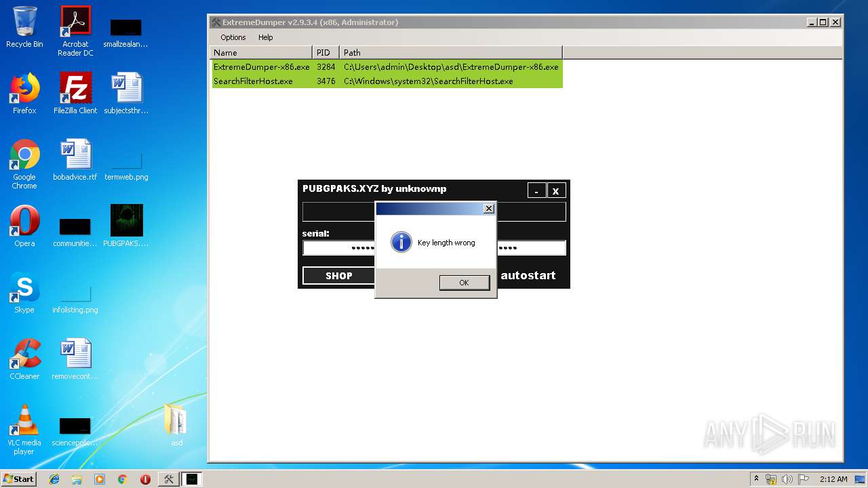Minimize the PUBGPAKS.XYZ window
Viewport: 868px width, 488px height.
[x=536, y=191]
